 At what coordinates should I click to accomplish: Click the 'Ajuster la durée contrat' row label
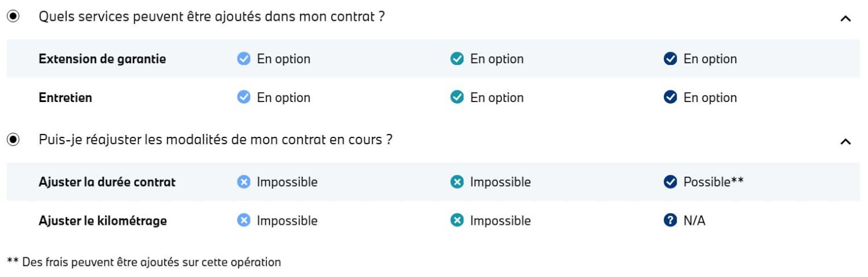tap(107, 182)
